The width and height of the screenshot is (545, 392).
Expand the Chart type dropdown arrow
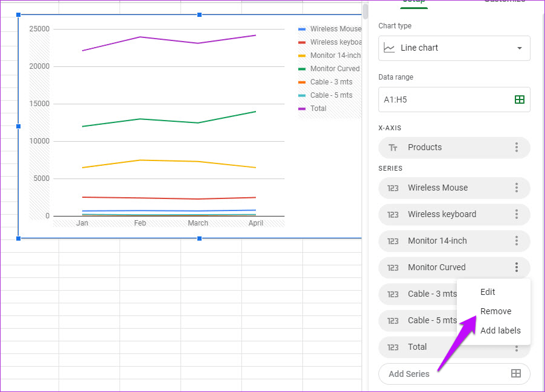(519, 48)
